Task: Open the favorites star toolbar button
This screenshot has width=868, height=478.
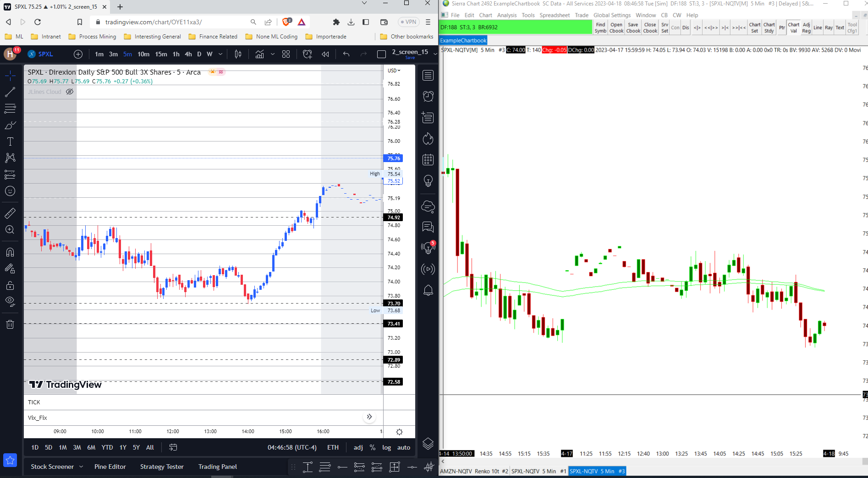Action: (10, 460)
